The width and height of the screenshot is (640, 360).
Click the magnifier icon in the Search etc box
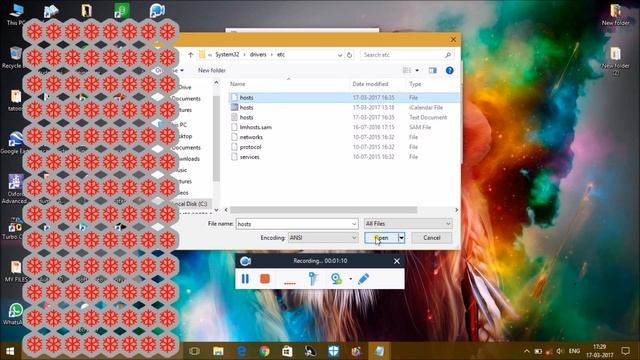(x=448, y=55)
